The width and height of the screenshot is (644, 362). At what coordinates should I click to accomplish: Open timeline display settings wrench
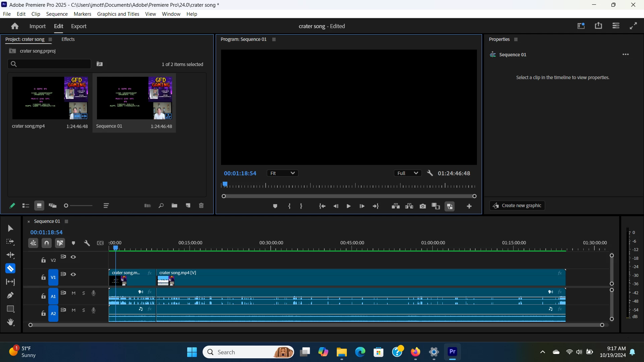point(87,243)
